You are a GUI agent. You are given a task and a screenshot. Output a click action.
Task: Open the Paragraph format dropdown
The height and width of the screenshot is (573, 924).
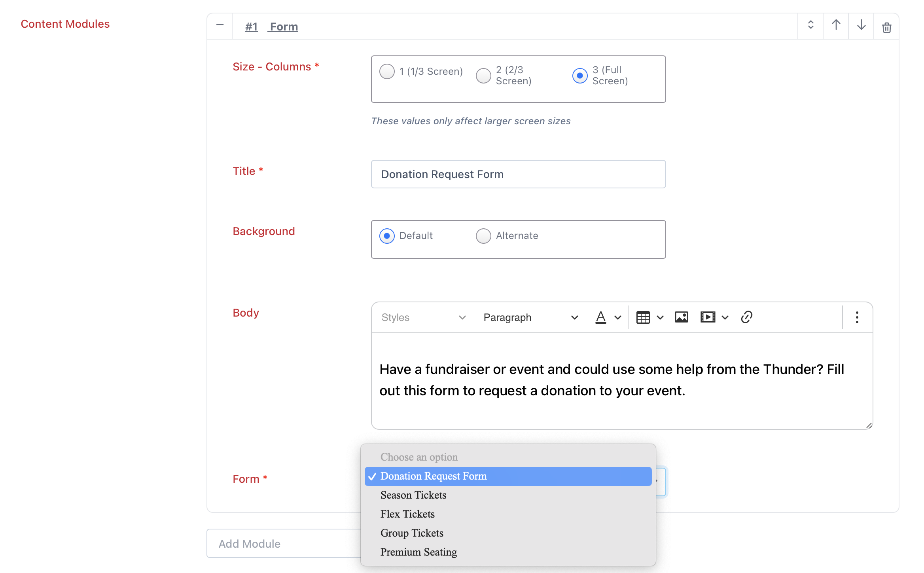[x=530, y=317]
